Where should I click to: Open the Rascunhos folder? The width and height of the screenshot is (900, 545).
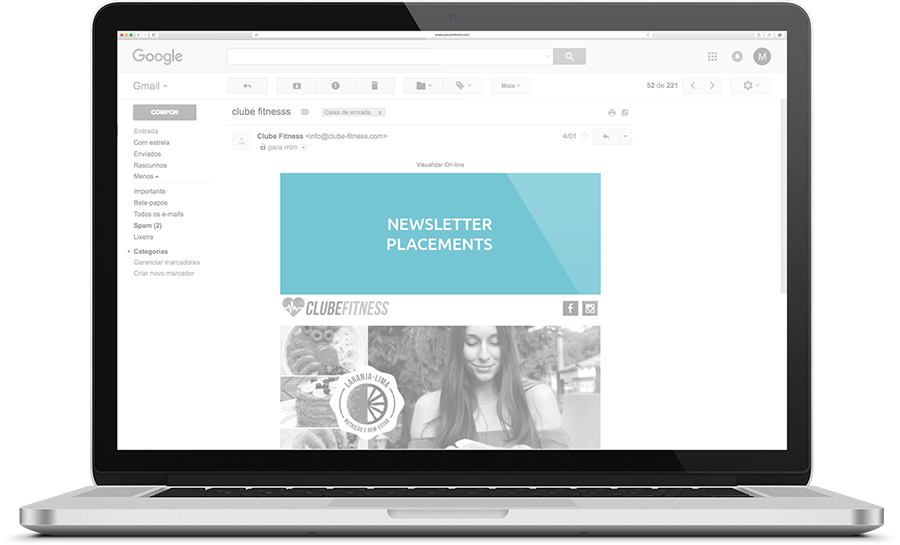[150, 166]
